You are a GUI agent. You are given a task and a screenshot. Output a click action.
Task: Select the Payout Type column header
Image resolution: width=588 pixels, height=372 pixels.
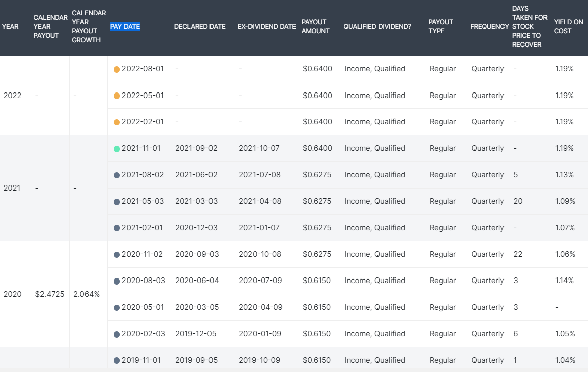pyautogui.click(x=441, y=27)
